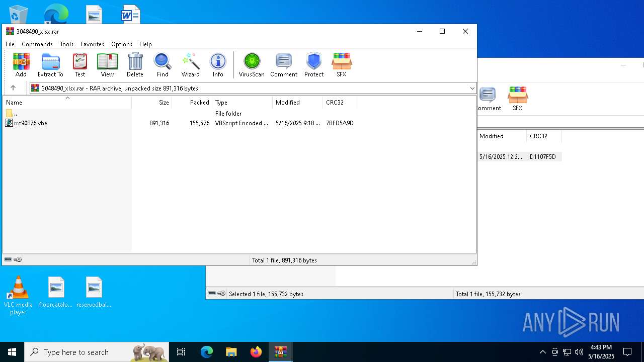Click 'Selected 1 file, 155,732 bytes' status text
644x362 pixels.
click(266, 294)
